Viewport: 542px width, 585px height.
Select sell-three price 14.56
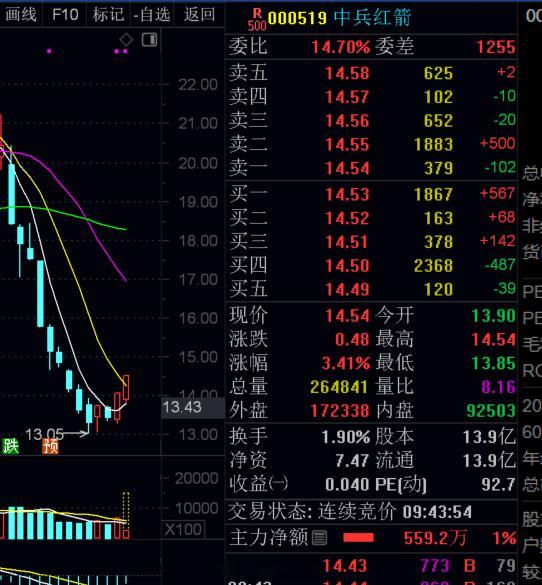coord(347,121)
